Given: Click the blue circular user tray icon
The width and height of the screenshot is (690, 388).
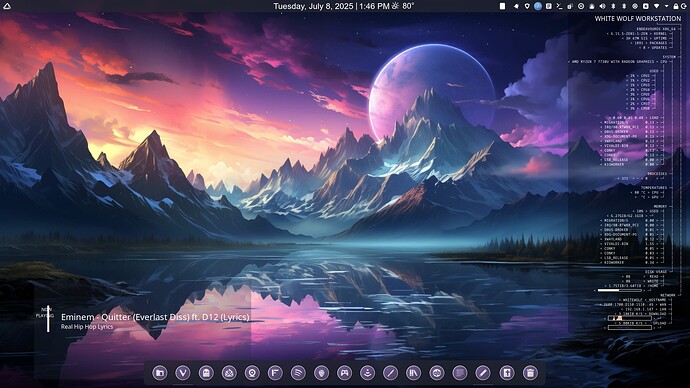Looking at the screenshot, I should (x=538, y=6).
